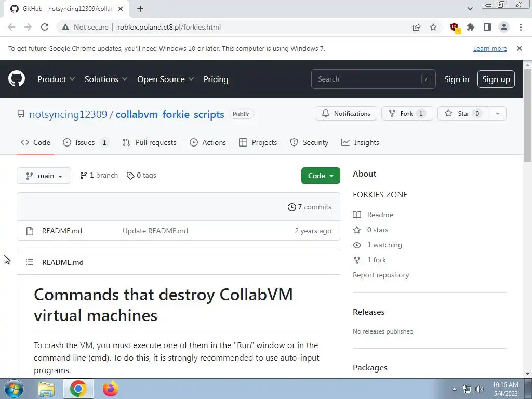Screen dimensions: 532x399
Task: Go forward using the browser forward arrow
Action: coord(28,27)
